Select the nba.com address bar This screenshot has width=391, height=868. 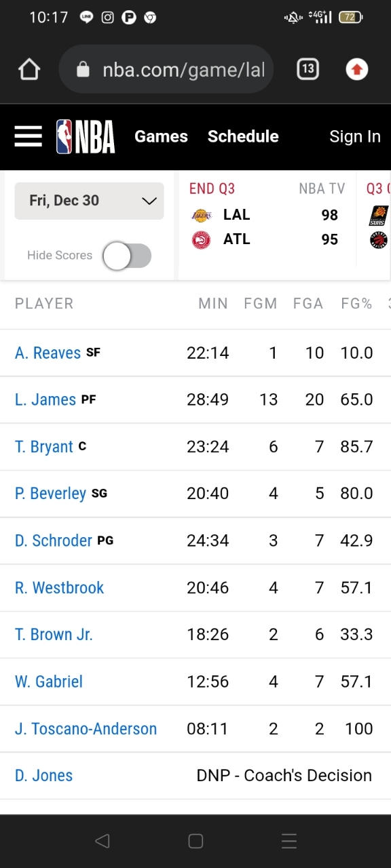(x=166, y=69)
